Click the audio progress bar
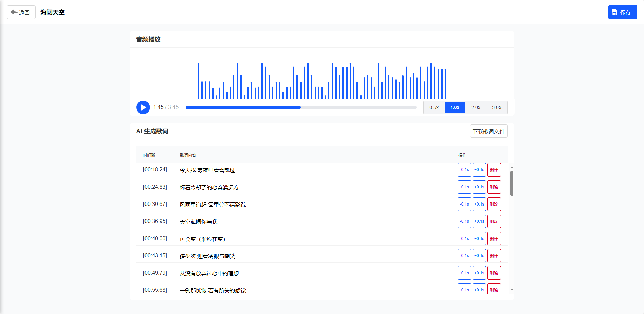Viewport: 644px width, 314px height. (301, 107)
